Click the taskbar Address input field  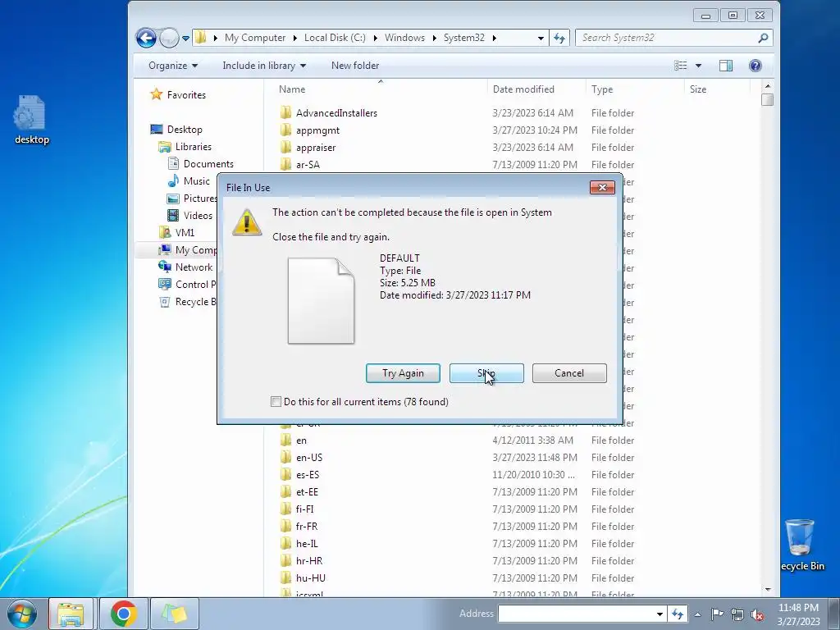click(575, 614)
